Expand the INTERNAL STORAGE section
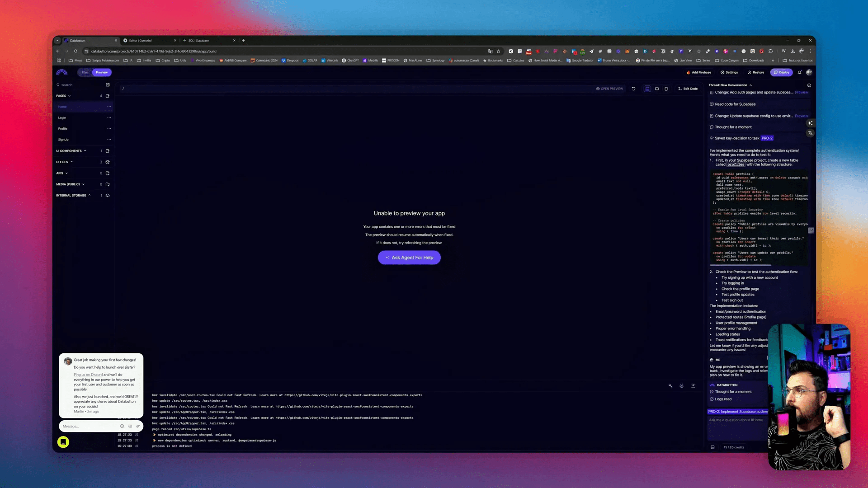The height and width of the screenshot is (488, 868). 73,196
